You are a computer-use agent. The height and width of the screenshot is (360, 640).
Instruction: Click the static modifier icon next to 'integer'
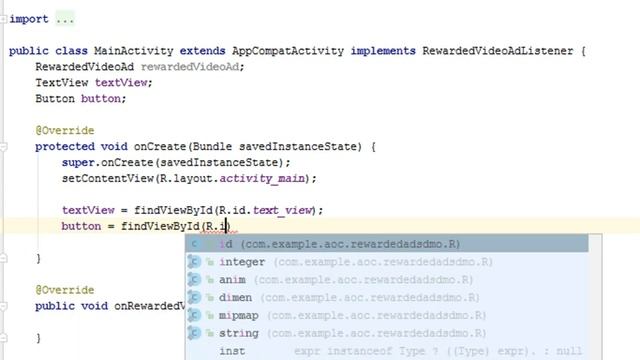(210, 262)
